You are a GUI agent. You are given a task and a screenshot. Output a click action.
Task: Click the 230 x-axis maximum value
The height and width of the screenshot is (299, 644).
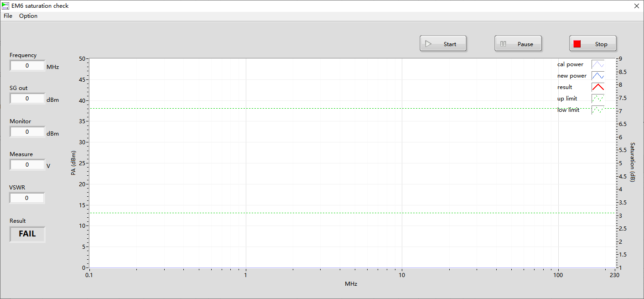pos(614,275)
